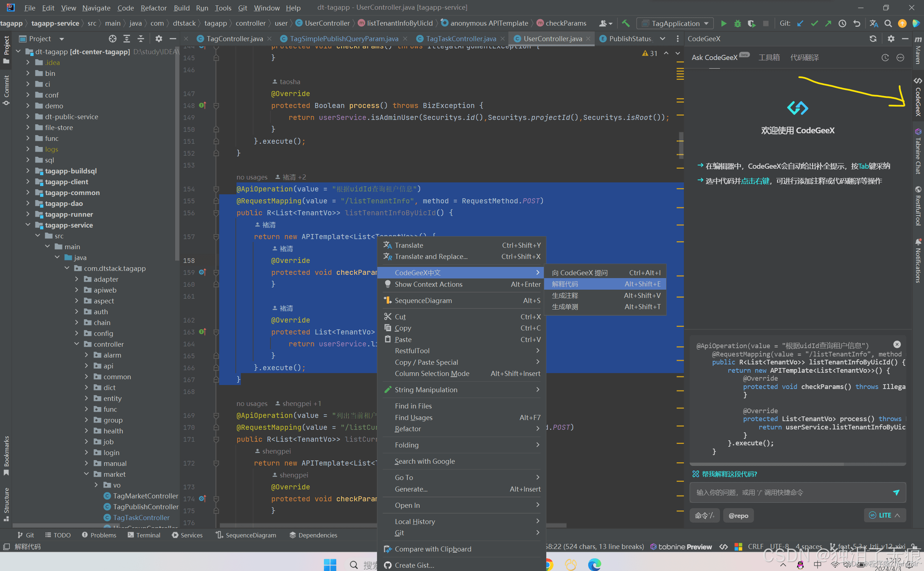Click the green Run TagApplication button
The width and height of the screenshot is (924, 571).
[723, 23]
